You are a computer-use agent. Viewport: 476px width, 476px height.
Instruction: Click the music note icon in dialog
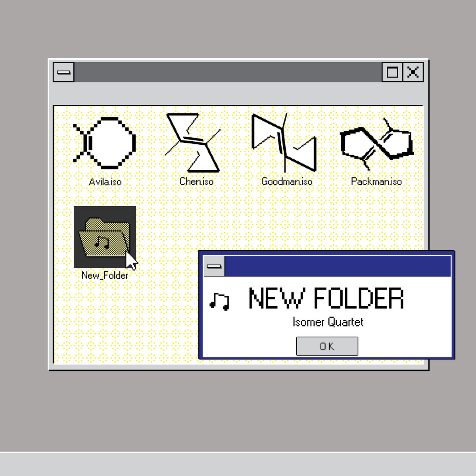coord(219,301)
